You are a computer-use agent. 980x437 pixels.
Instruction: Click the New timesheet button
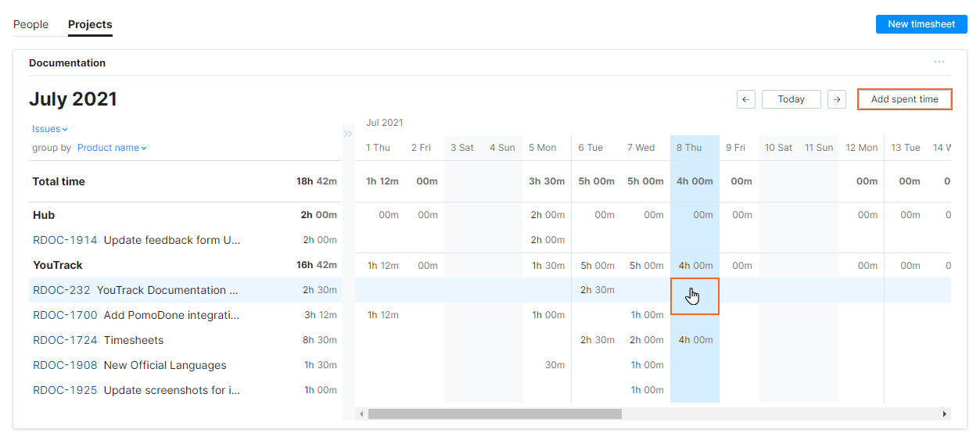(x=921, y=24)
